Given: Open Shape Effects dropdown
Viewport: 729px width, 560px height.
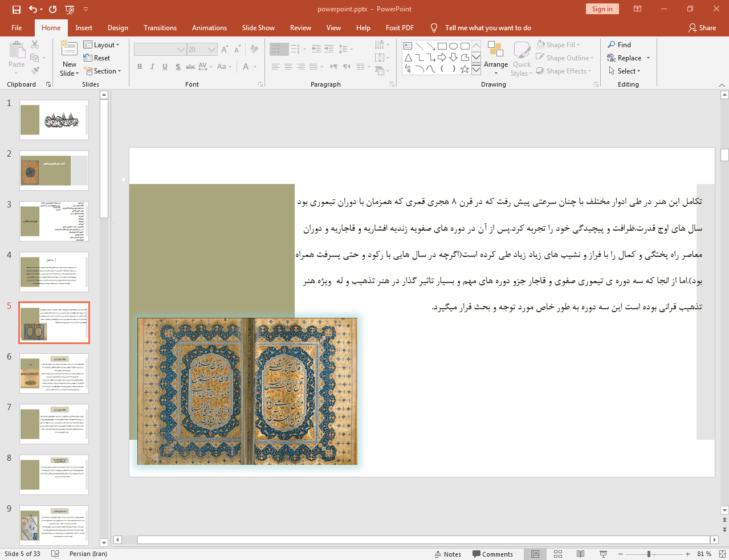Looking at the screenshot, I should tap(564, 71).
